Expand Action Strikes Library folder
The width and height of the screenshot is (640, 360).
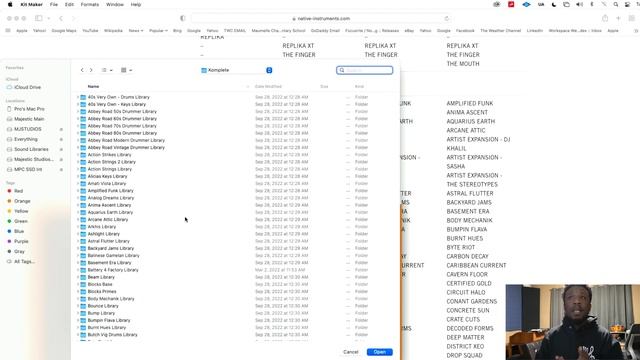(x=78, y=155)
